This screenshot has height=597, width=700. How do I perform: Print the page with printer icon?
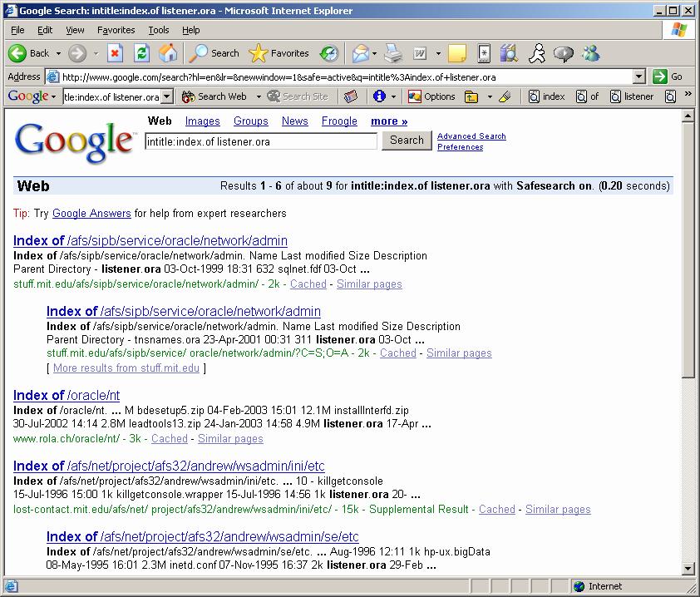pyautogui.click(x=393, y=53)
